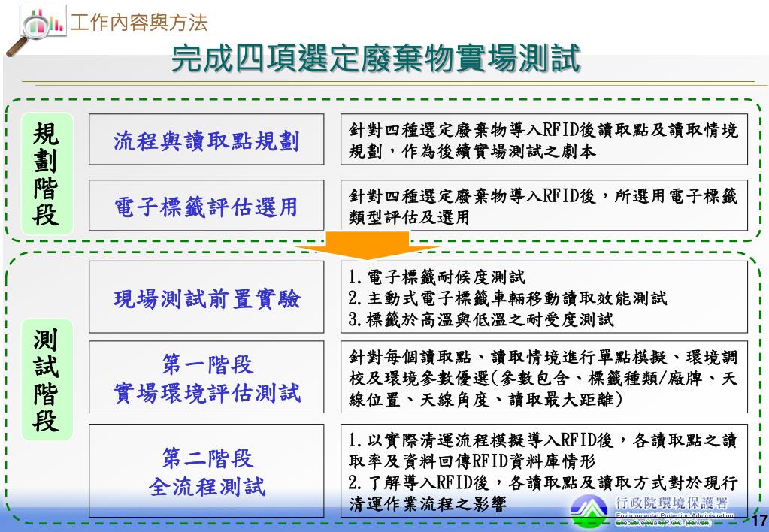Click the EPA logo emblem
Screen dimensions: 769x532
[589, 510]
